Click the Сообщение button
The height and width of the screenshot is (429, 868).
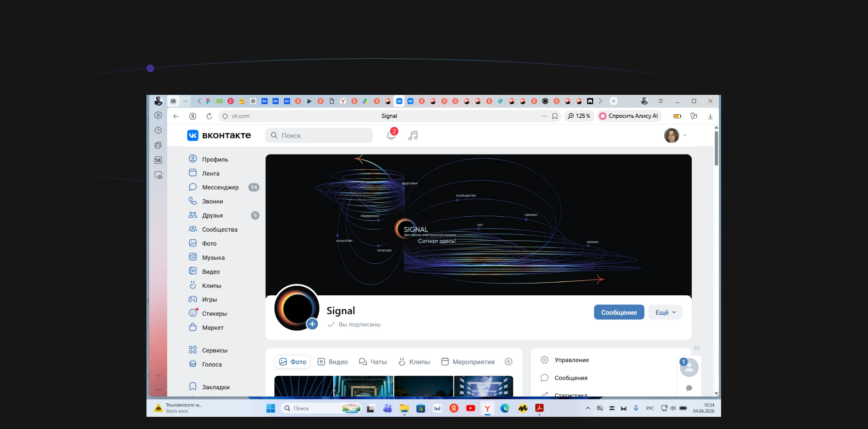(619, 312)
